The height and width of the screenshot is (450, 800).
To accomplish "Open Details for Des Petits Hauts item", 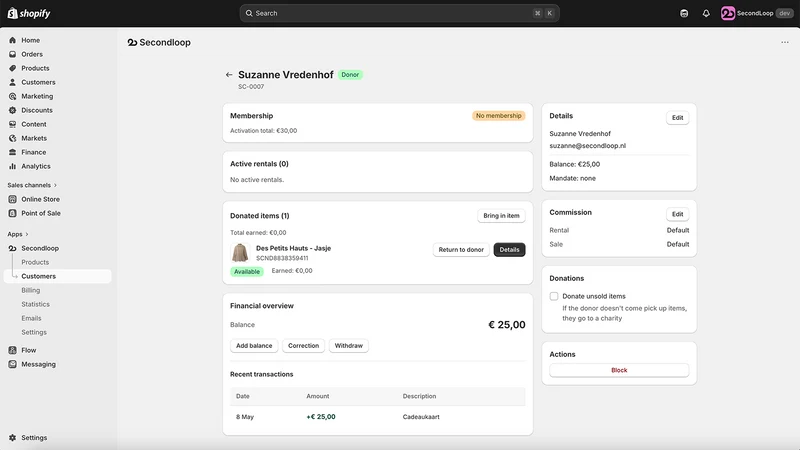I will click(509, 249).
